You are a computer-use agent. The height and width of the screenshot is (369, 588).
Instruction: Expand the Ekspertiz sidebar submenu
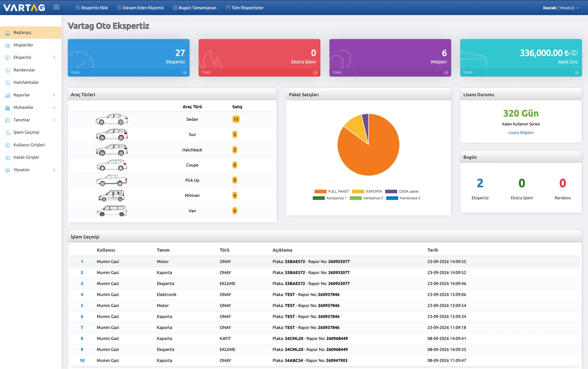tap(55, 58)
